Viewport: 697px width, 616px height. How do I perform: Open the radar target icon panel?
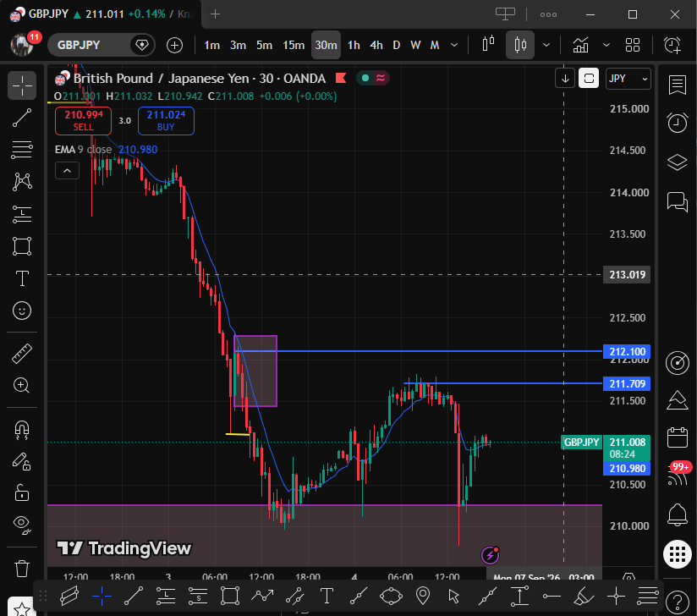coord(677,362)
